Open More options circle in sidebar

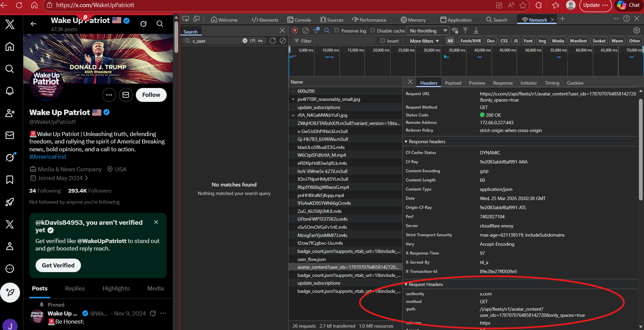click(x=10, y=269)
